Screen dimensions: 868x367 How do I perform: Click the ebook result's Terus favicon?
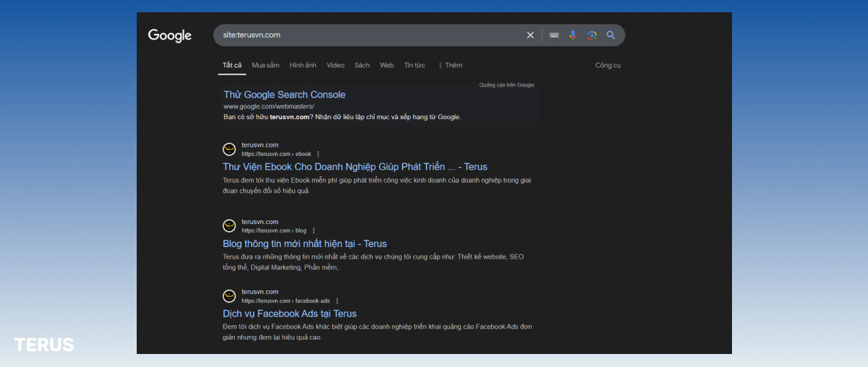229,150
